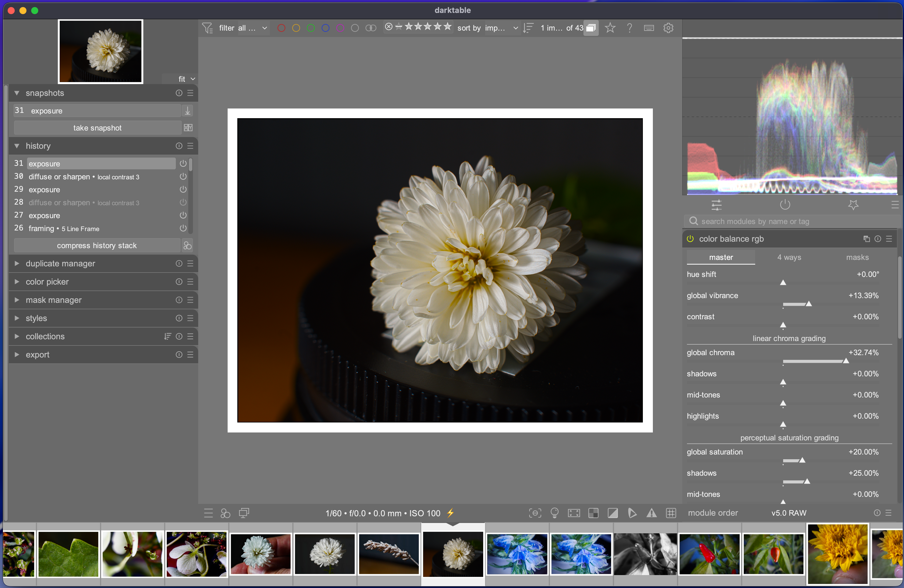Click the quick access sliders panel icon
The image size is (904, 588).
click(716, 205)
